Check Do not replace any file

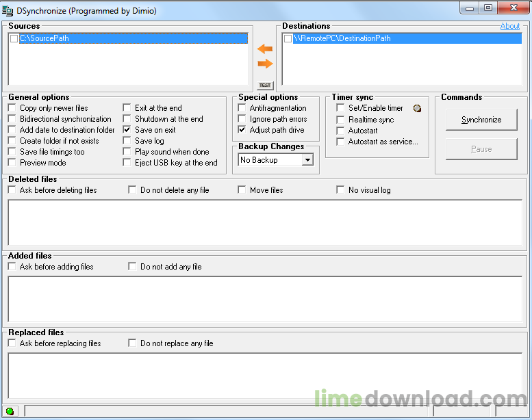[132, 343]
